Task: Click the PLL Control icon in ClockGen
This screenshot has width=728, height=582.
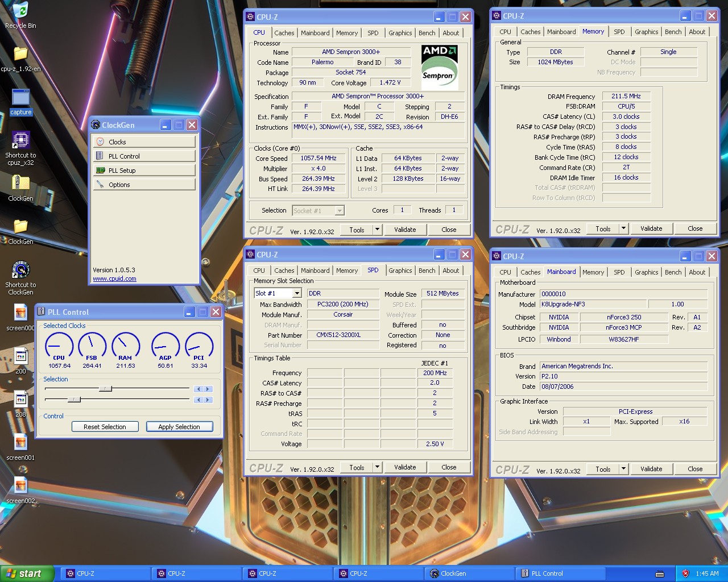Action: point(101,156)
